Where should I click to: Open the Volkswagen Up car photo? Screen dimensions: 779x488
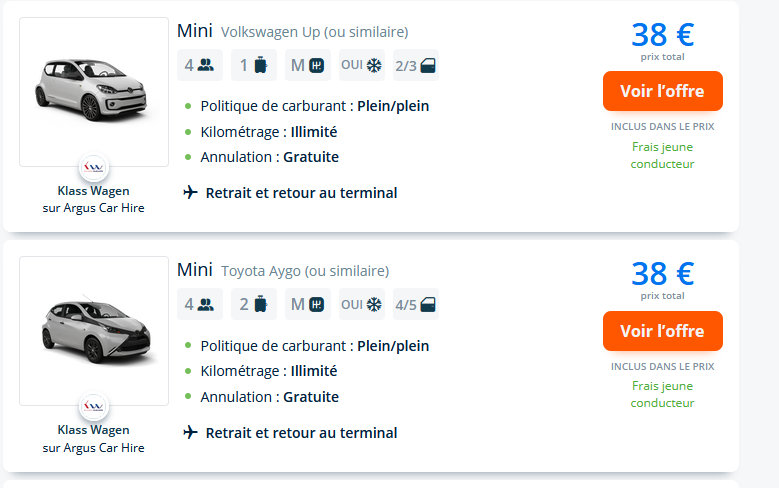[94, 92]
